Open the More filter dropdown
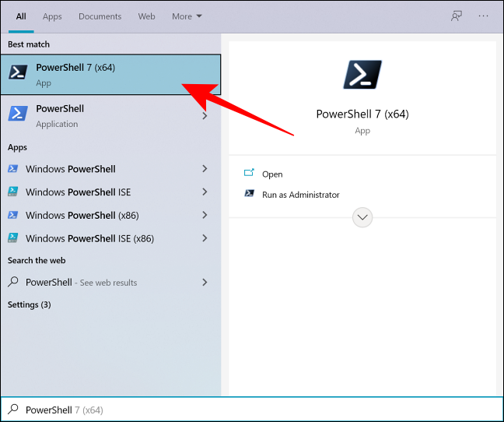Viewport: 504px width, 422px height. click(187, 16)
